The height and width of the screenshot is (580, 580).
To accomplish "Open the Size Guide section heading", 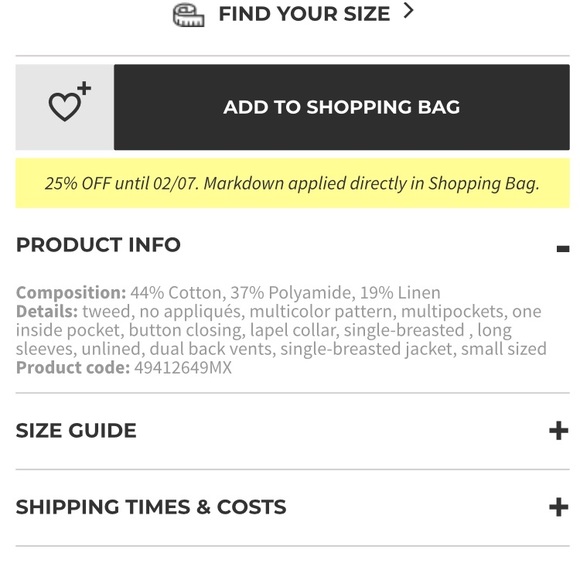I will 76,431.
